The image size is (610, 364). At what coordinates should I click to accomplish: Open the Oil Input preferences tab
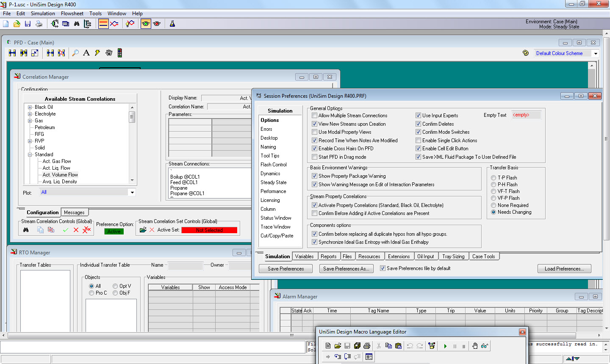tap(425, 256)
